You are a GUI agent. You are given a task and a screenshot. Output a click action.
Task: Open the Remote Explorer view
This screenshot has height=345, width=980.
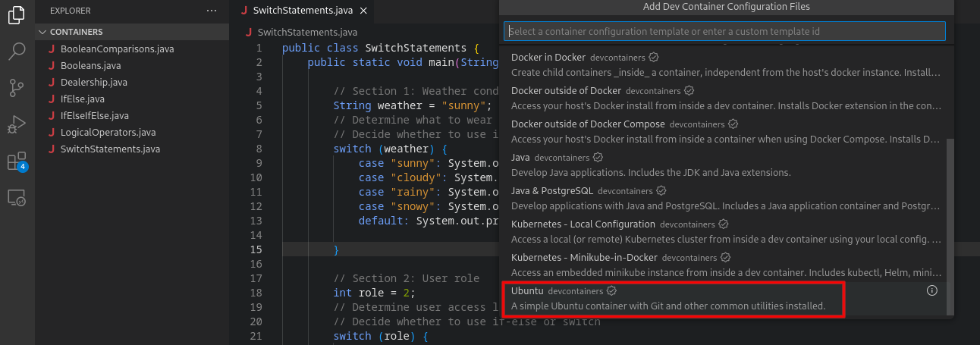[x=17, y=197]
